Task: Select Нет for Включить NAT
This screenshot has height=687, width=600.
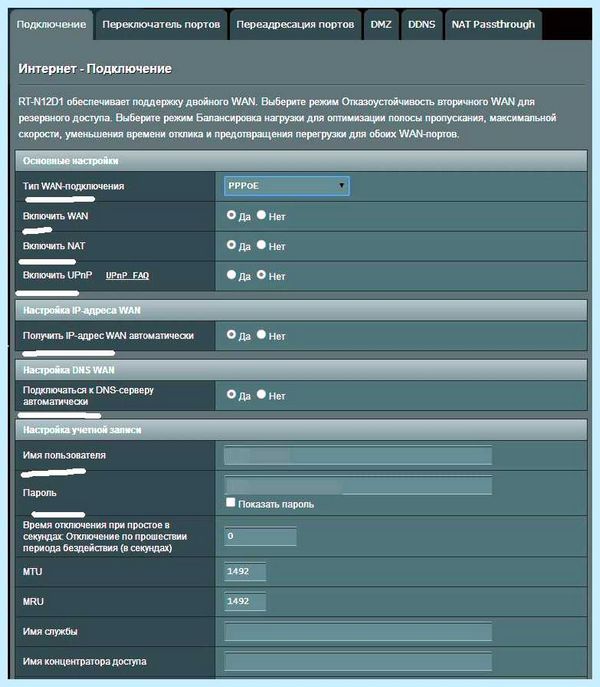Action: pyautogui.click(x=261, y=245)
